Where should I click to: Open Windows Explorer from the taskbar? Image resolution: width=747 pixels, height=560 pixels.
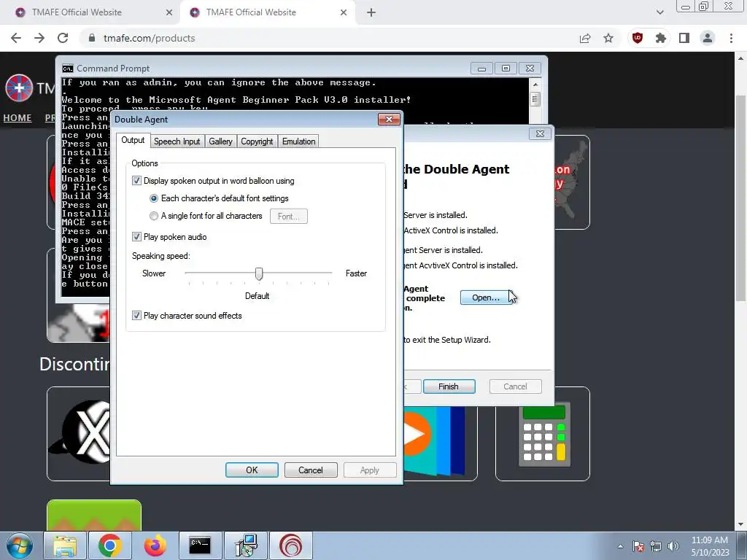tap(65, 545)
